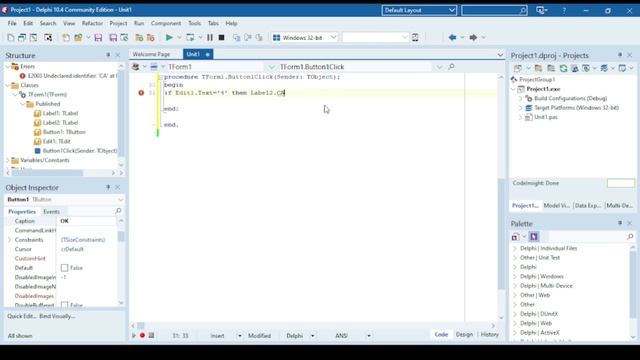Click the Step Over debug icon

(247, 38)
